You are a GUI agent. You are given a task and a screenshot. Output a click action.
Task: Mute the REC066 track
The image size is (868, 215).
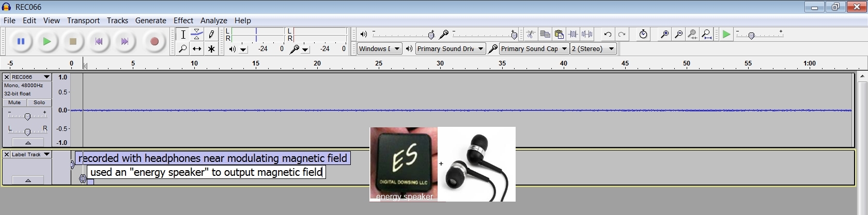[14, 103]
